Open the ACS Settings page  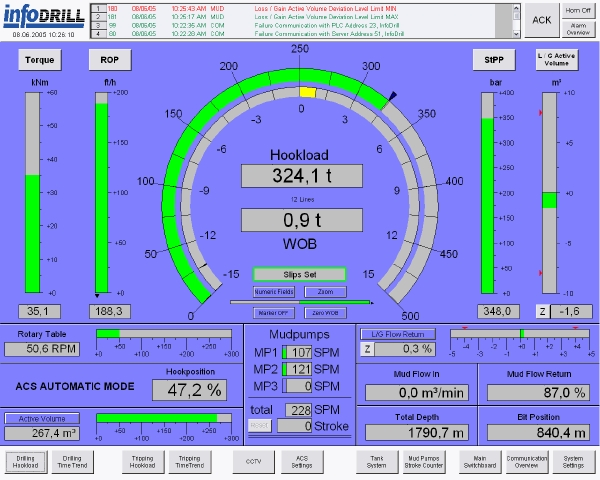tap(302, 462)
